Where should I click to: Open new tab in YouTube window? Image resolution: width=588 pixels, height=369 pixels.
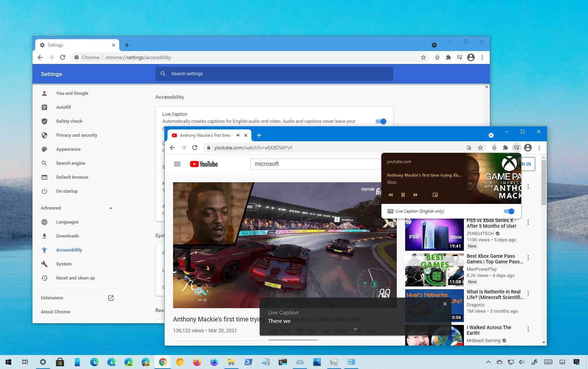click(259, 135)
